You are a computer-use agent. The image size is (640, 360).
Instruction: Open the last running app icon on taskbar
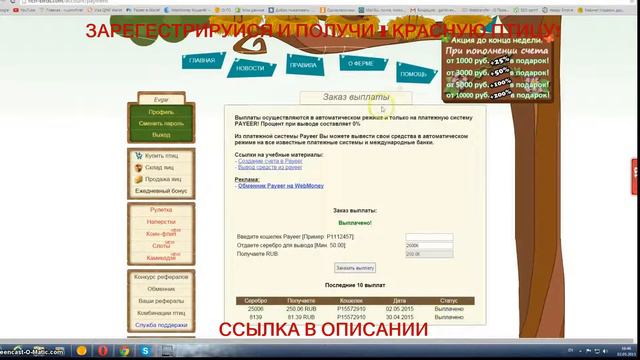point(167,351)
